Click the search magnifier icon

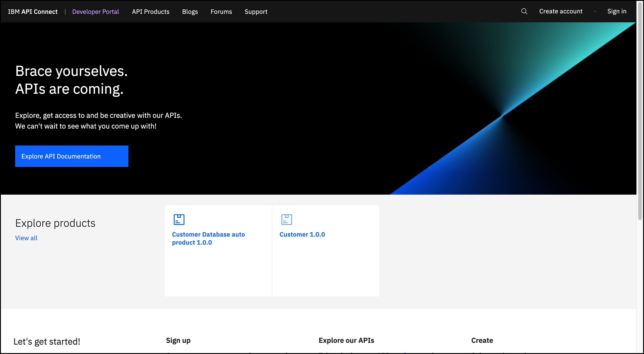pos(524,11)
